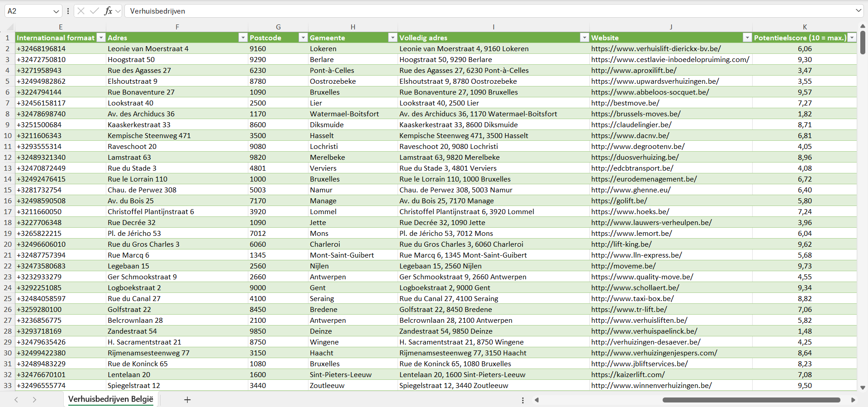Image resolution: width=868 pixels, height=407 pixels.
Task: Open the Gemeente filter dropdown
Action: click(x=393, y=38)
